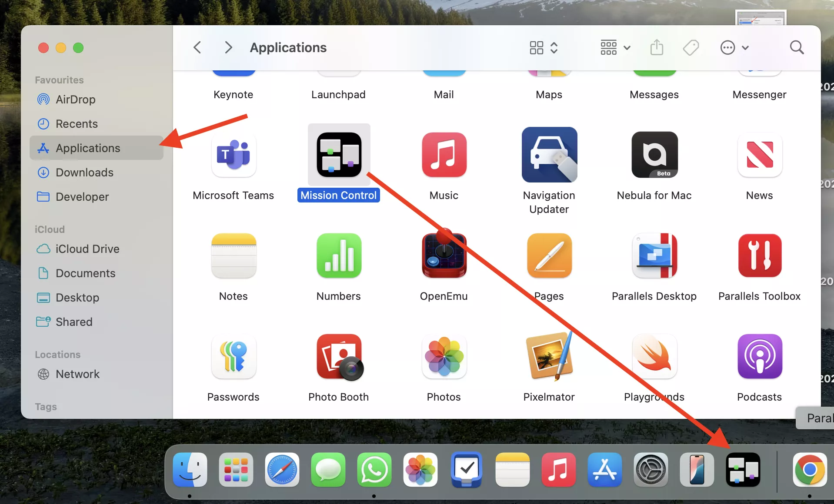Open iCloud Drive in the sidebar

coord(87,249)
